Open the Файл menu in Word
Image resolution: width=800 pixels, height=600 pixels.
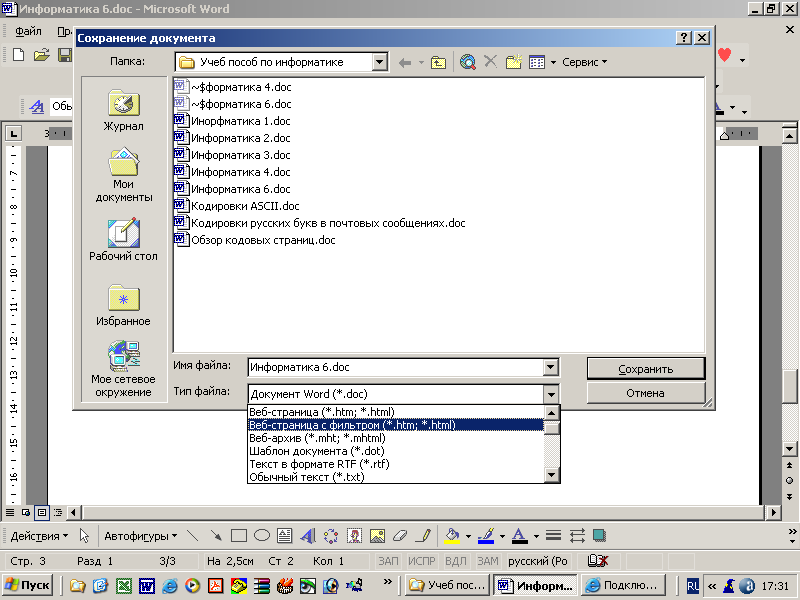coord(28,31)
